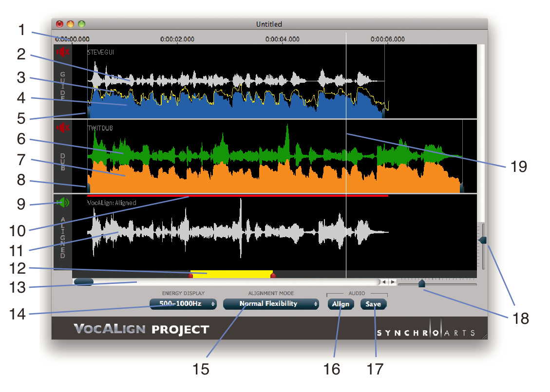Click the left scroll arrow beside scrollbar
Viewport: 550px width, 392px height.
pyautogui.click(x=384, y=282)
